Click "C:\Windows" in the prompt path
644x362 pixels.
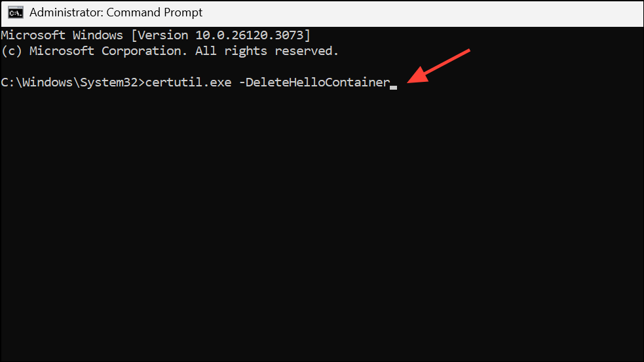click(x=37, y=82)
